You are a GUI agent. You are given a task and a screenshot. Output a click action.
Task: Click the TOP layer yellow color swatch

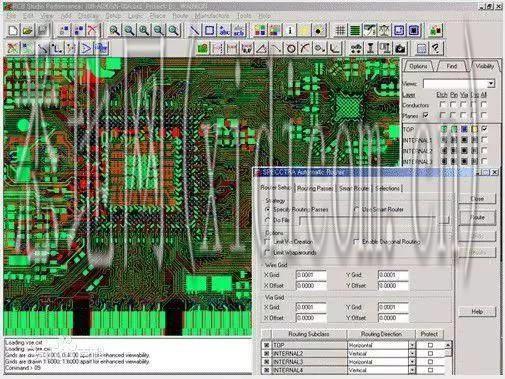click(x=474, y=129)
